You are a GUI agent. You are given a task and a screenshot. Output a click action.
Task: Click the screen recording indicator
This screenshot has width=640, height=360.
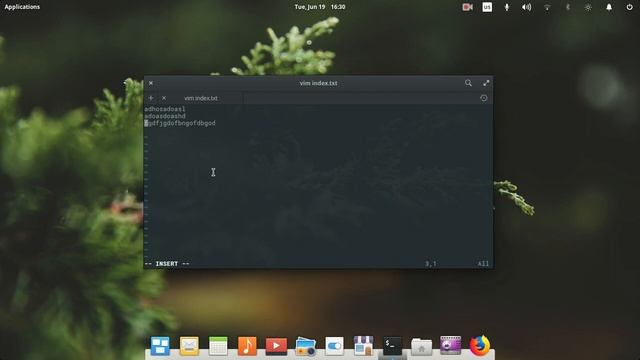467,7
